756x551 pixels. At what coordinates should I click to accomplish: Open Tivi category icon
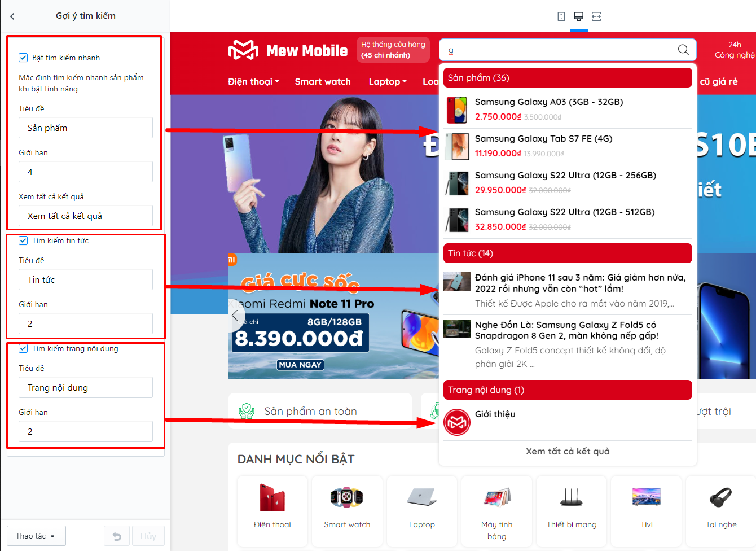coord(647,497)
